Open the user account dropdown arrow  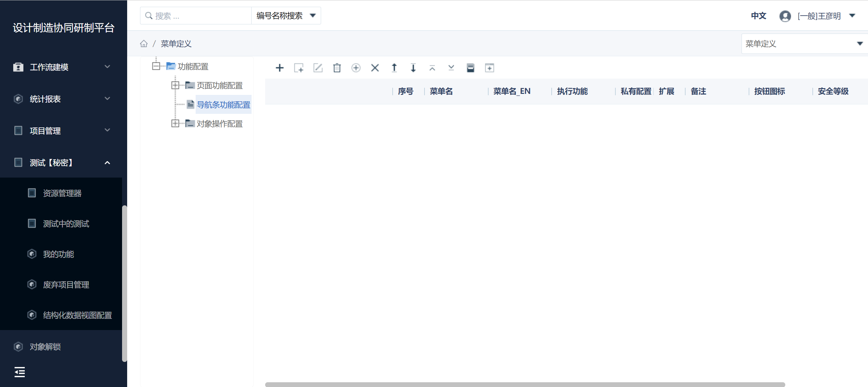852,16
